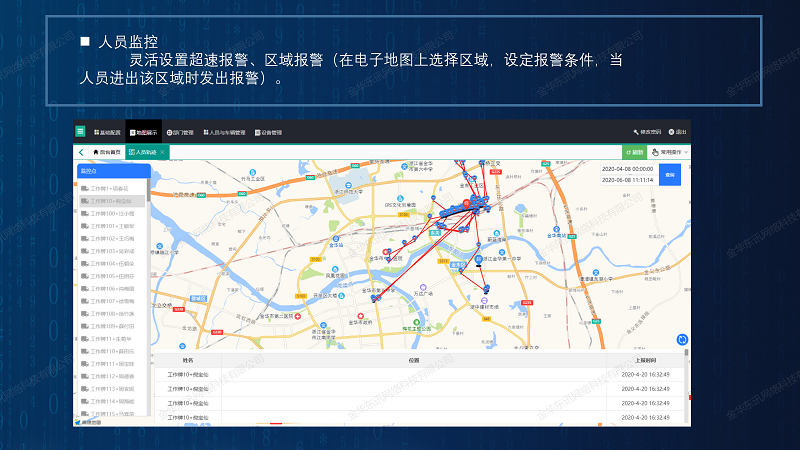
Task: Click the green 刷新 button
Action: tap(635, 152)
